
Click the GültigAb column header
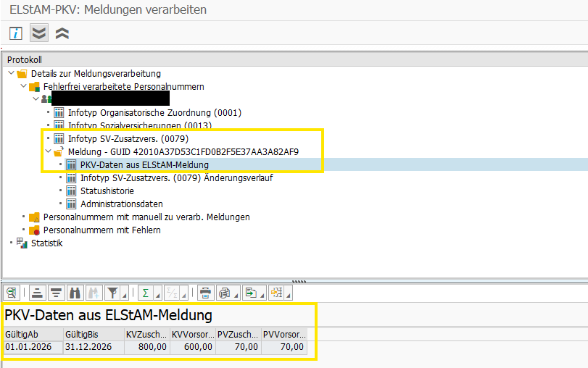[22, 335]
